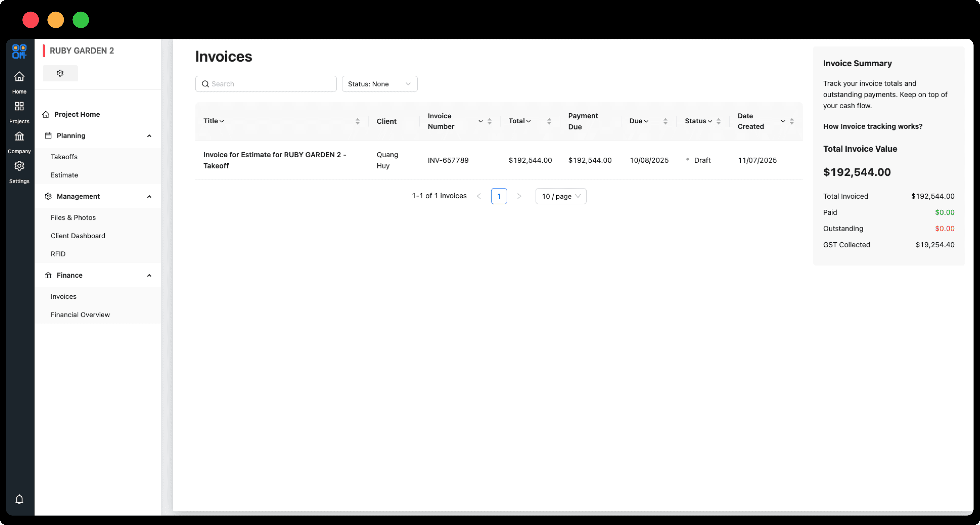Viewport: 980px width, 525px height.
Task: Go to the previous page arrow
Action: [x=479, y=196]
